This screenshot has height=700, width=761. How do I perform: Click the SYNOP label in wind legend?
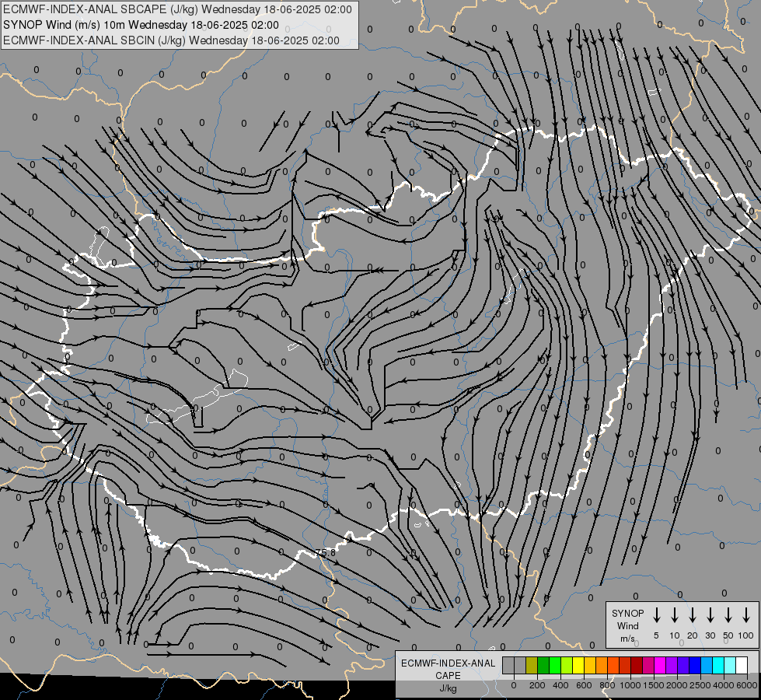coord(627,614)
